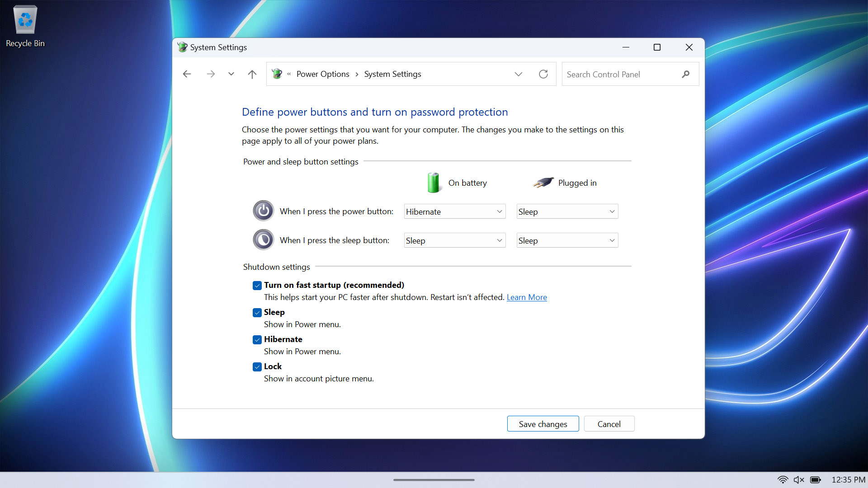Click the battery icon under On battery column
This screenshot has height=488, width=868.
433,183
